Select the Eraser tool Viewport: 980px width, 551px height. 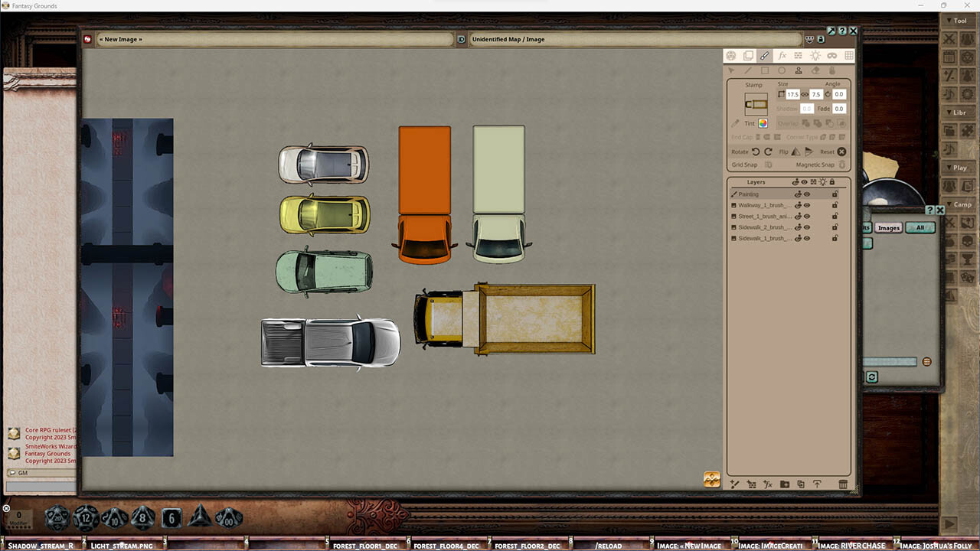[816, 70]
